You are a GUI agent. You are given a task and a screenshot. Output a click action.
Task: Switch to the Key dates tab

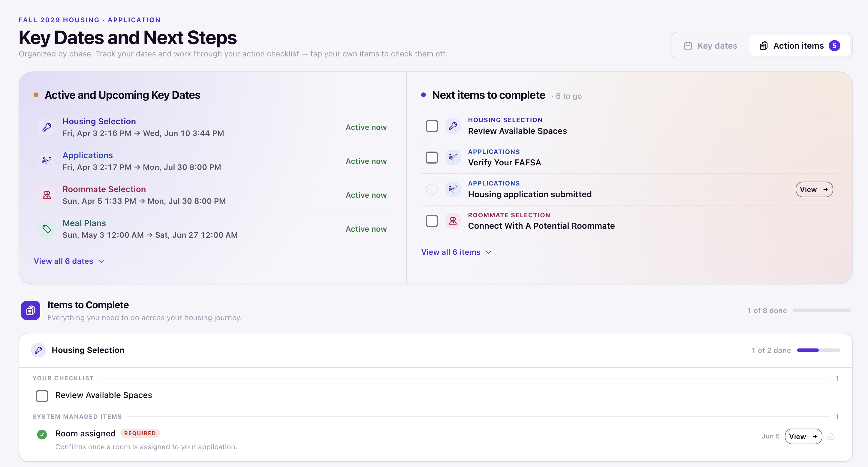[x=710, y=46]
